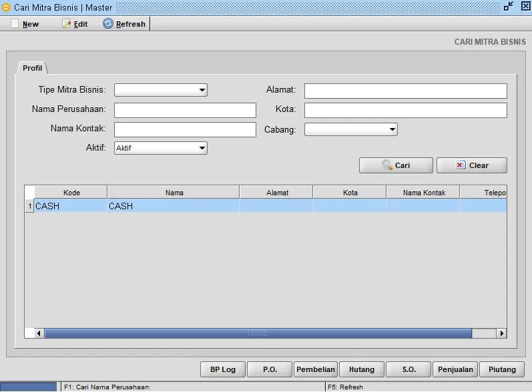Click the horizontal scrollbar thumb in table
The image size is (532, 392).
pyautogui.click(x=258, y=333)
